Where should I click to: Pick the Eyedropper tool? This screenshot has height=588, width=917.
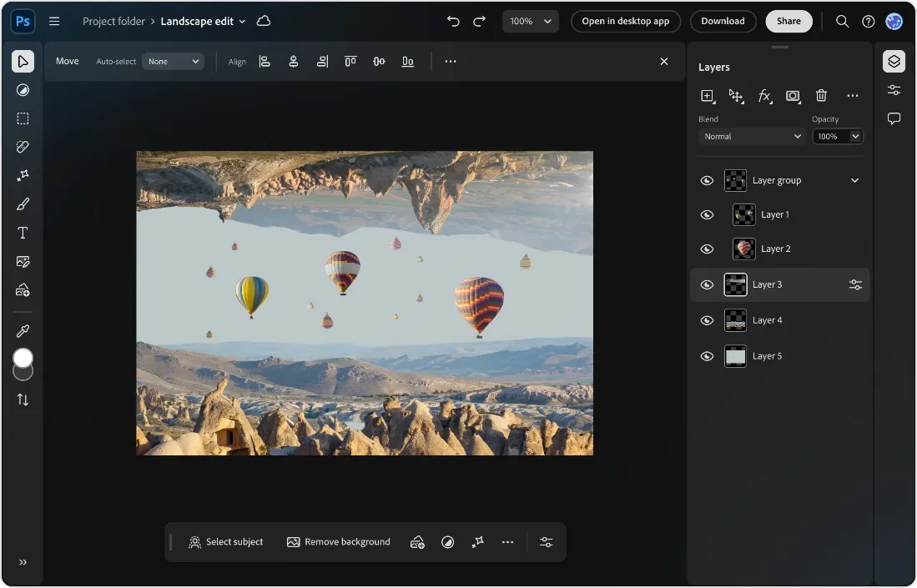tap(23, 331)
